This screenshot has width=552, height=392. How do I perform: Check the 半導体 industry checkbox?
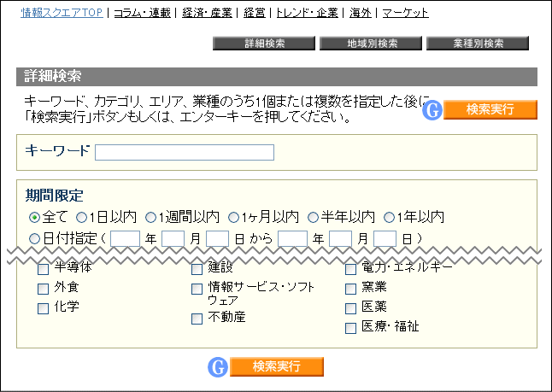(x=43, y=270)
